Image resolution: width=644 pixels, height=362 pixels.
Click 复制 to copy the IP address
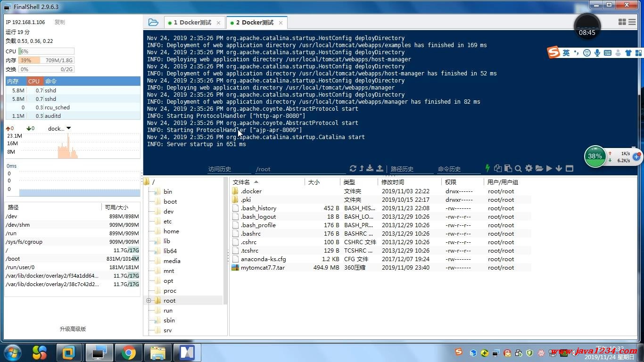60,22
